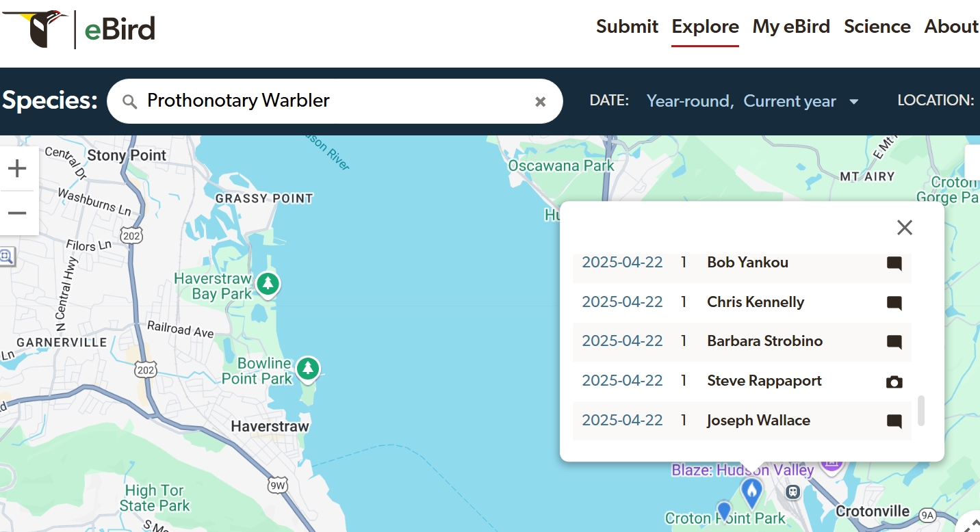This screenshot has height=532, width=980.
Task: Click the GARNERVILLE map label
Action: click(62, 343)
